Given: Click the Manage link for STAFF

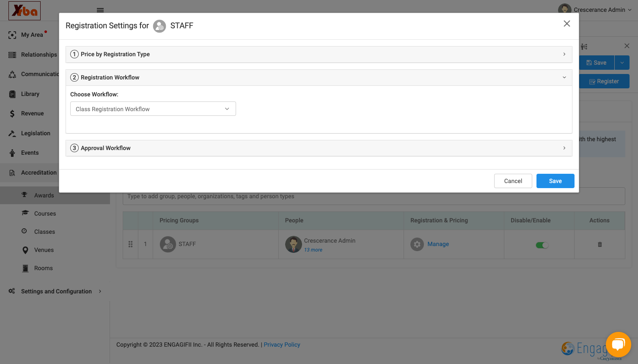Looking at the screenshot, I should [x=438, y=244].
